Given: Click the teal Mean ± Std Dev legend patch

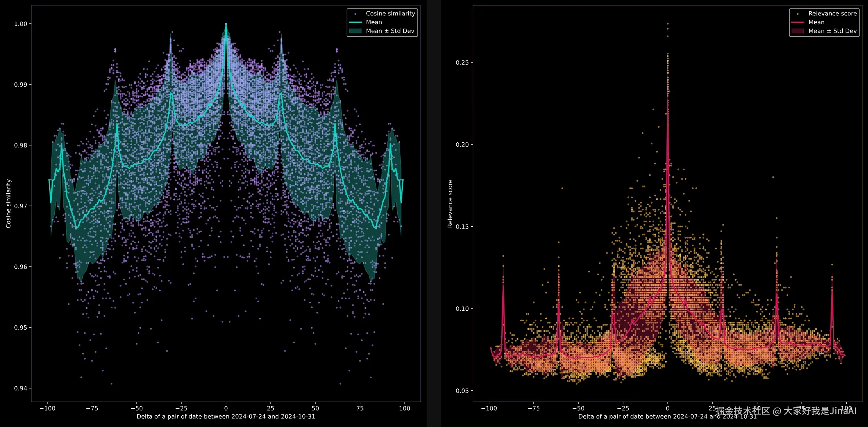Looking at the screenshot, I should click(x=355, y=31).
